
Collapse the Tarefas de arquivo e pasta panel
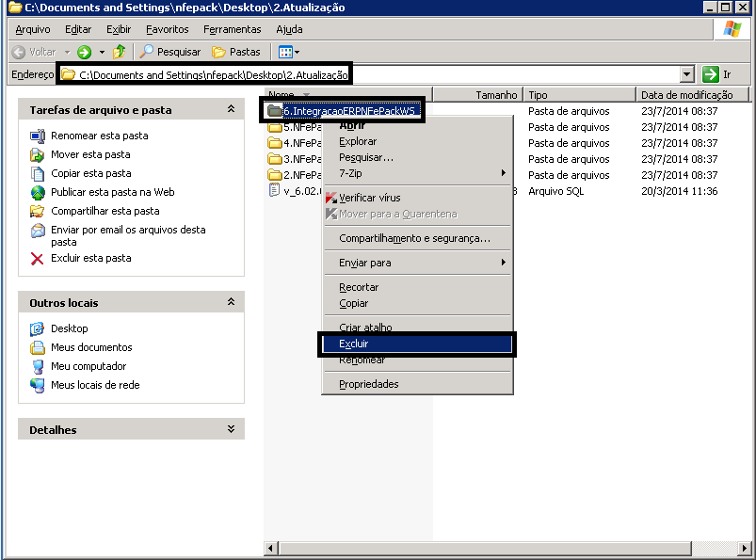click(231, 110)
